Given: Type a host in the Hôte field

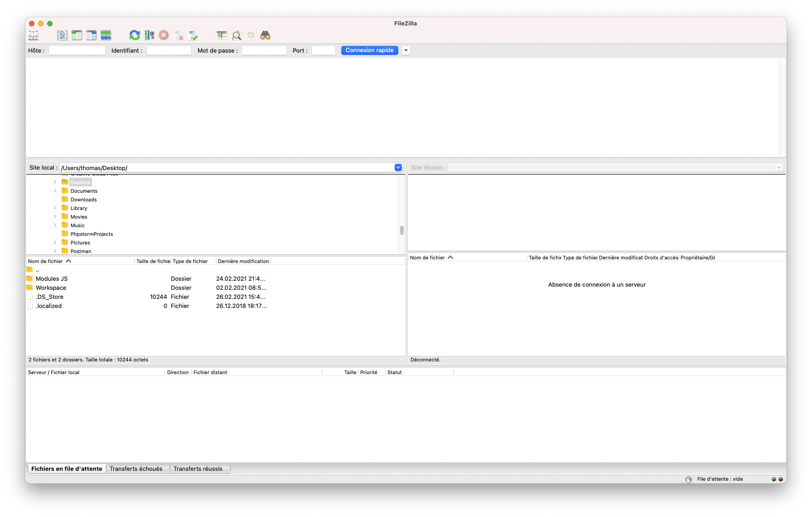Looking at the screenshot, I should point(76,50).
